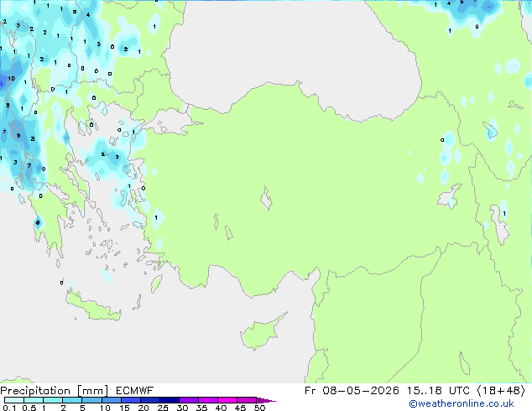Click the 0.1–0.5 mm legend color box
This screenshot has width=532, height=411.
tap(14, 400)
